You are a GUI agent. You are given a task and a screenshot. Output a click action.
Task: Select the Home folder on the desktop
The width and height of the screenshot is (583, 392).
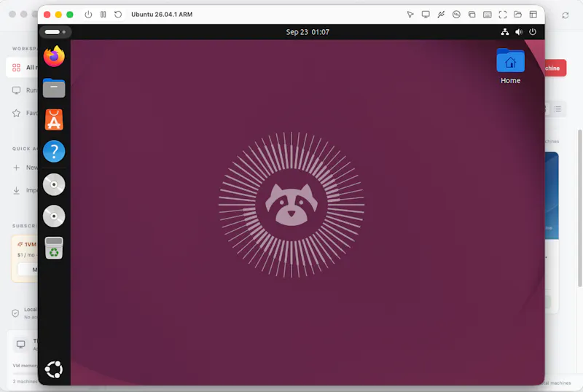(510, 66)
